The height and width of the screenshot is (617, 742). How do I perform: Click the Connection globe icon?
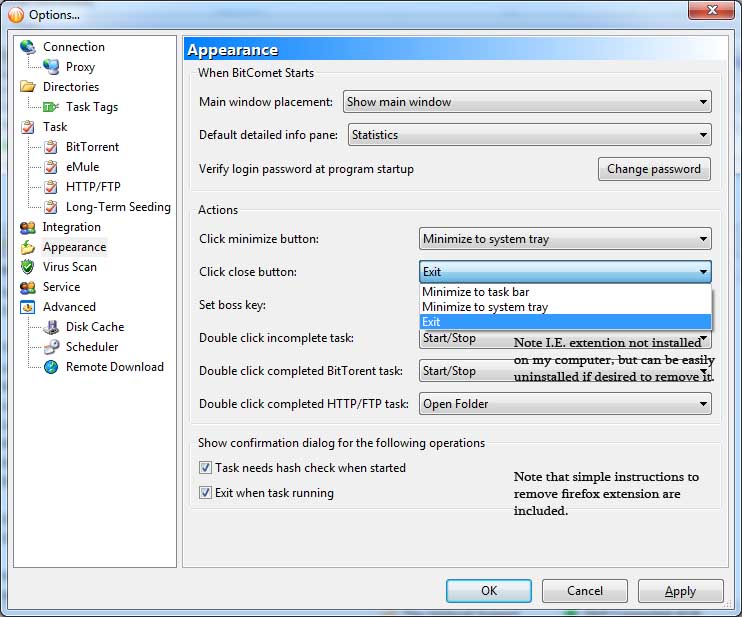click(x=28, y=47)
